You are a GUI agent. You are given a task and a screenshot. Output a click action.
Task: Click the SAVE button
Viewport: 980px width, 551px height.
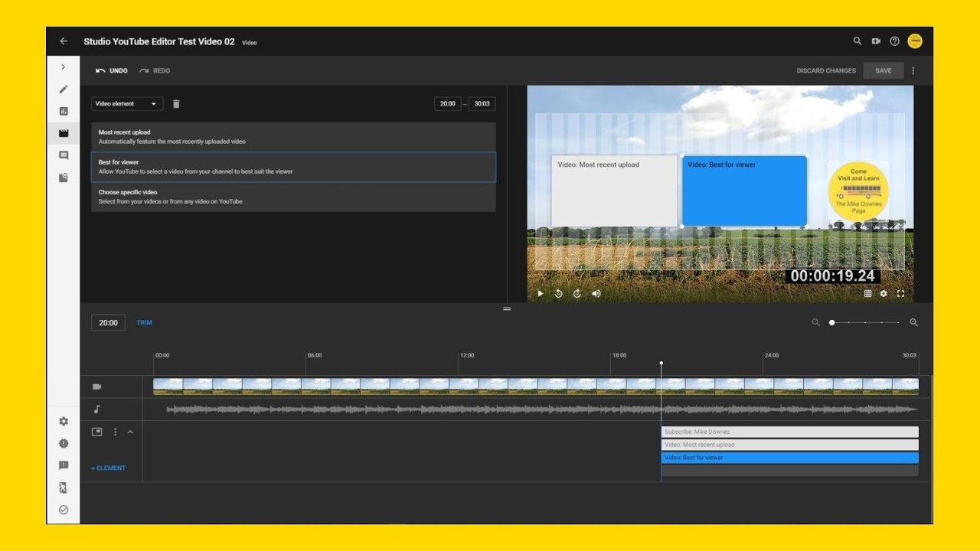click(884, 70)
